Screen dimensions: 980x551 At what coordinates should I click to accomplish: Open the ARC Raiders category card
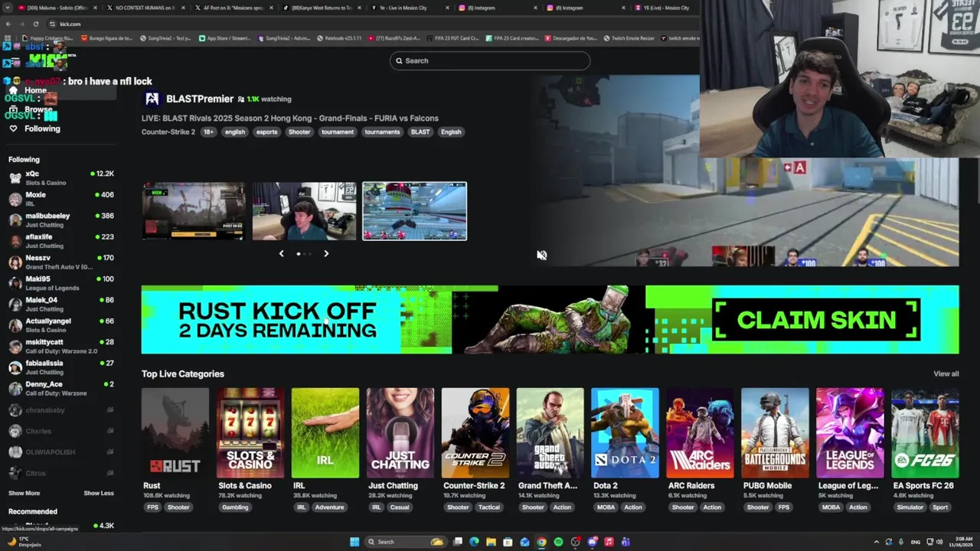700,433
